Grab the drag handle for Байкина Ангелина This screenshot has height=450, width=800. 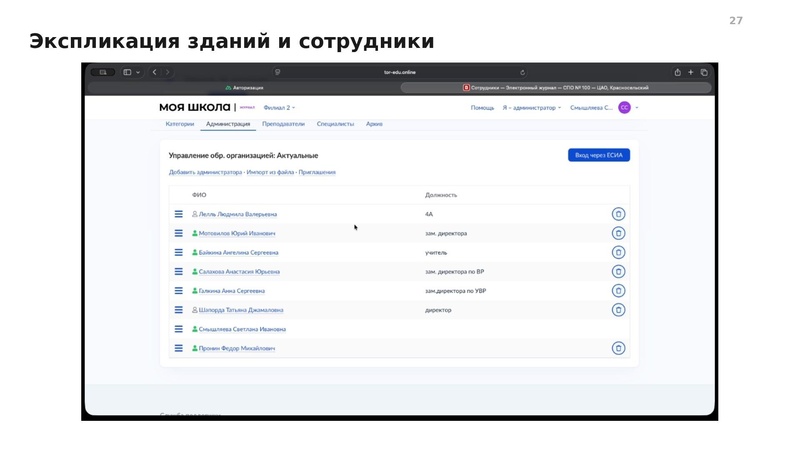click(x=179, y=253)
